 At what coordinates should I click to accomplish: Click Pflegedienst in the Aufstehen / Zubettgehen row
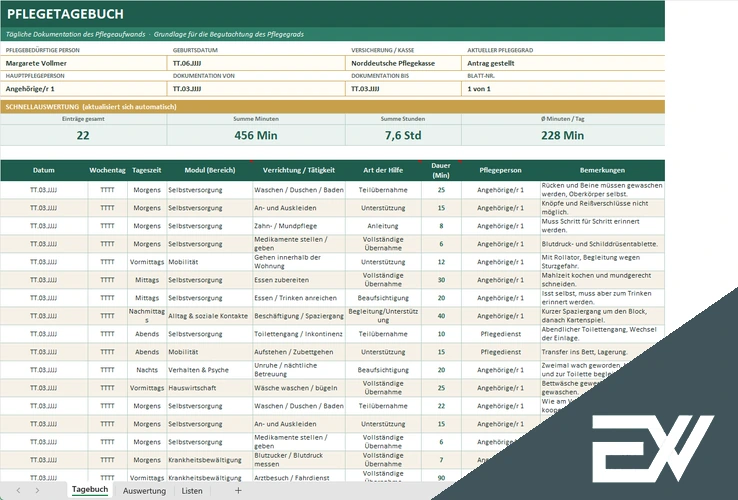[x=500, y=352]
